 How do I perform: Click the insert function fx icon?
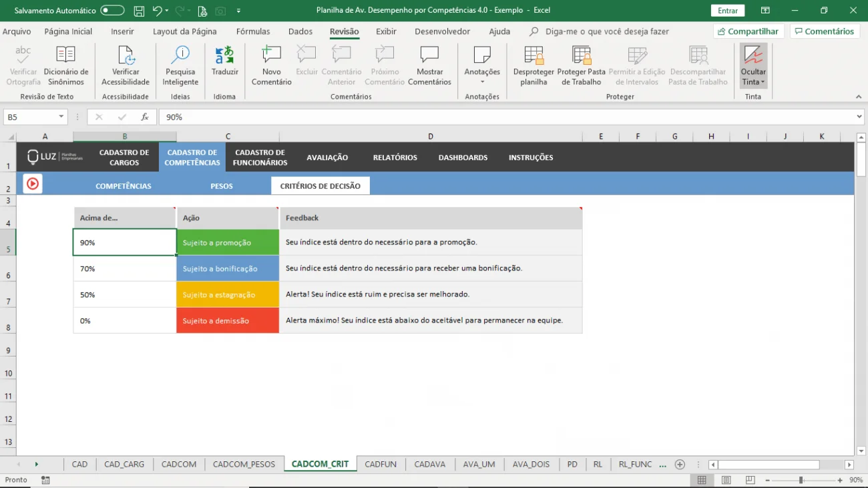pyautogui.click(x=145, y=117)
